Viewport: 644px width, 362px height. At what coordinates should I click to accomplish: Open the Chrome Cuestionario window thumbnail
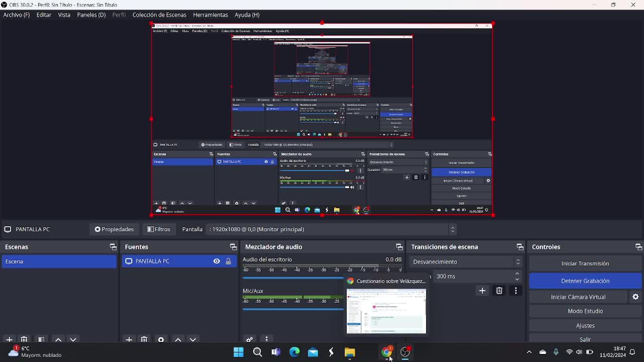coord(386,311)
